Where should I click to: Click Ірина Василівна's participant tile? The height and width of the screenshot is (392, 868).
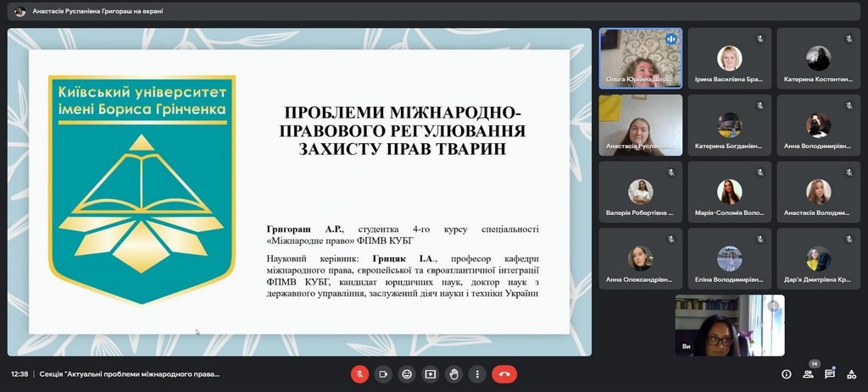729,58
